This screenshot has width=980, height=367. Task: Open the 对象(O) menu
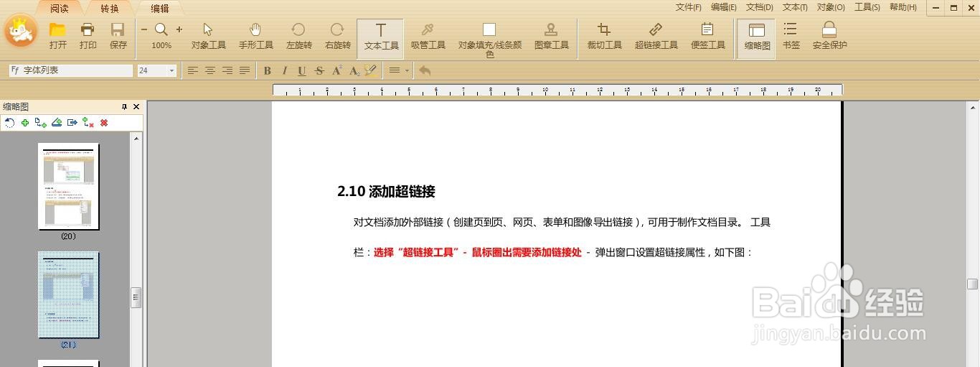pyautogui.click(x=831, y=7)
